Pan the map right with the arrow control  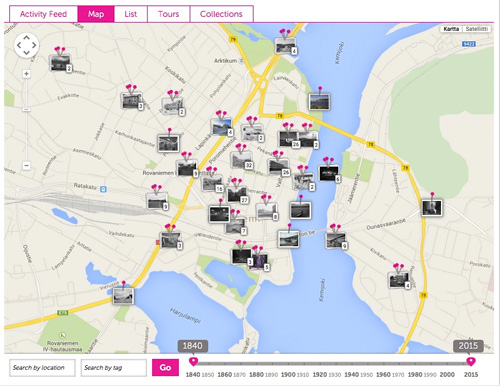[34, 45]
